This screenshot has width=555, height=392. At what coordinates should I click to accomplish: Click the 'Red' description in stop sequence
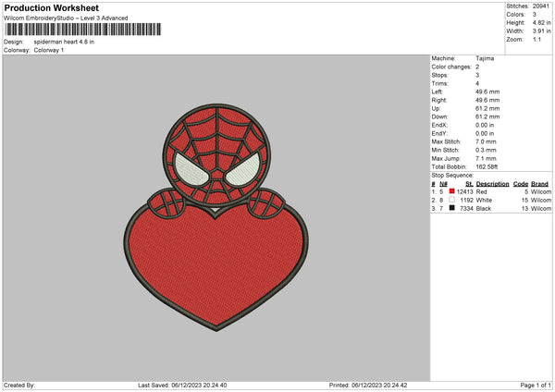click(481, 191)
